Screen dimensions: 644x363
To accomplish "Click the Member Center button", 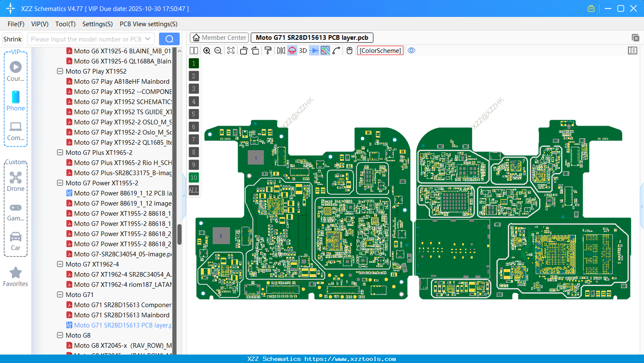I will click(x=219, y=37).
